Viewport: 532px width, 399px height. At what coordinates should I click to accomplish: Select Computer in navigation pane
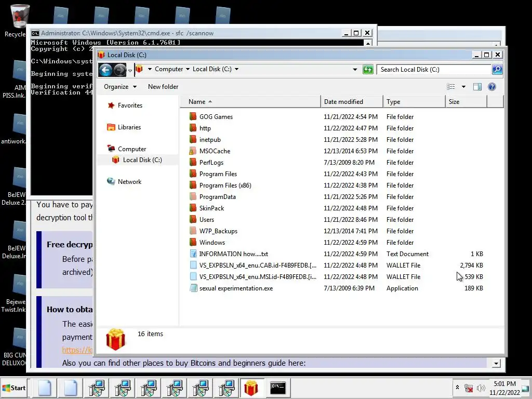point(131,149)
